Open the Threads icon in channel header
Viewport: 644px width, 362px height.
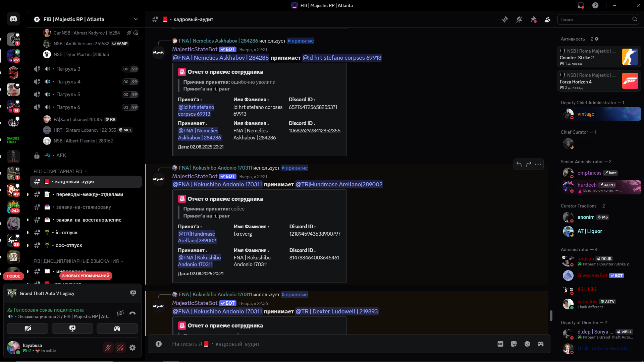[505, 19]
